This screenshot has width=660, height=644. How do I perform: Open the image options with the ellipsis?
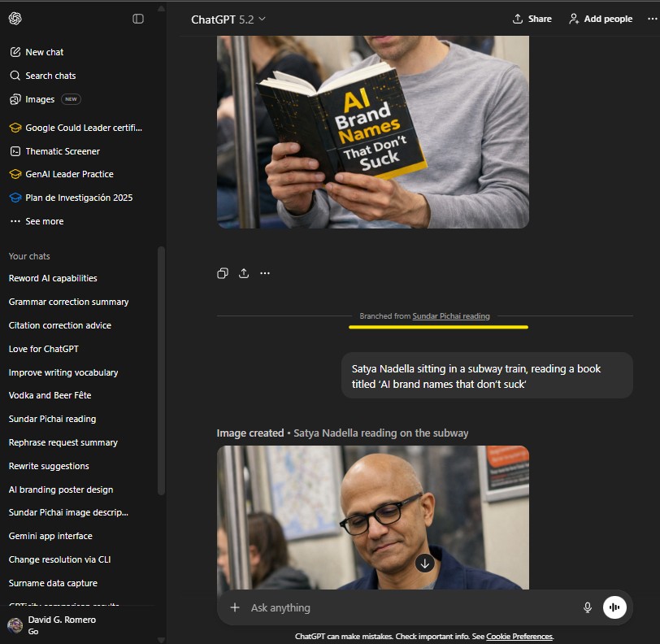click(264, 273)
